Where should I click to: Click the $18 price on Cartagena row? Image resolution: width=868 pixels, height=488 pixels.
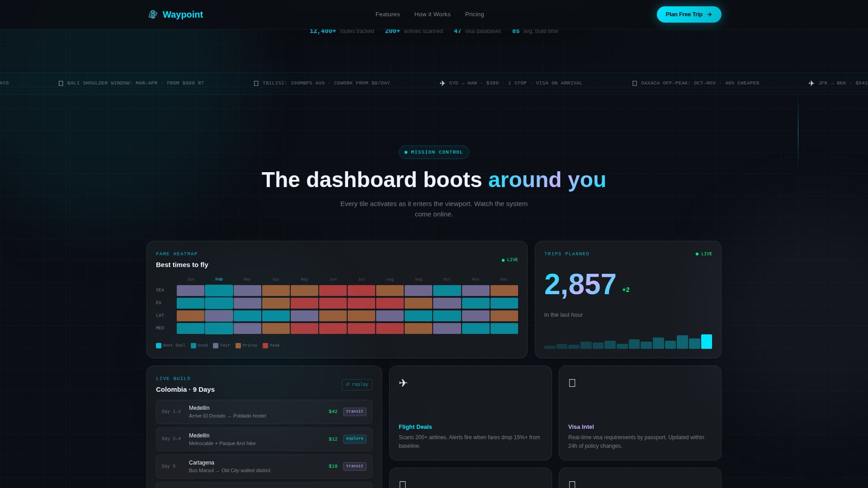point(333,466)
